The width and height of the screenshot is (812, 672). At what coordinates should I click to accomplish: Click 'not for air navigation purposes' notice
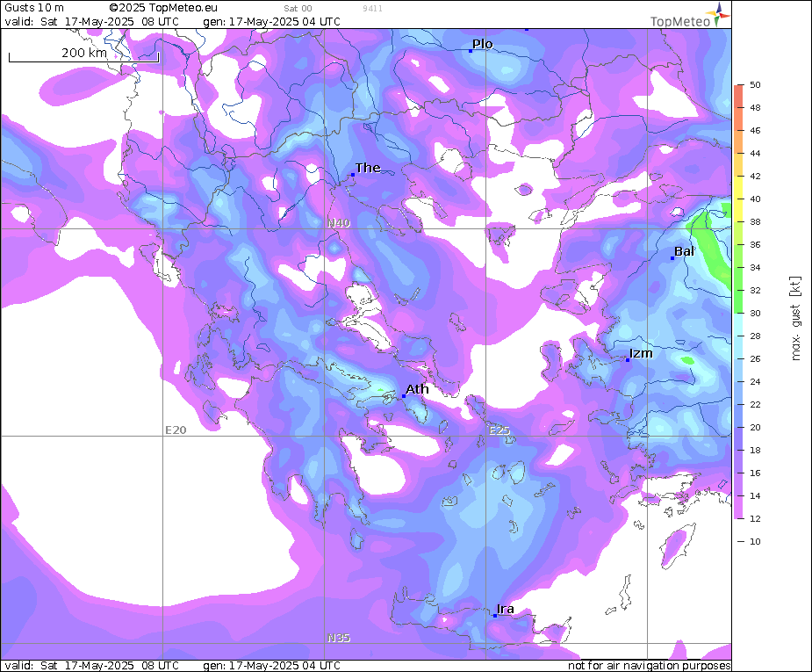click(x=650, y=665)
